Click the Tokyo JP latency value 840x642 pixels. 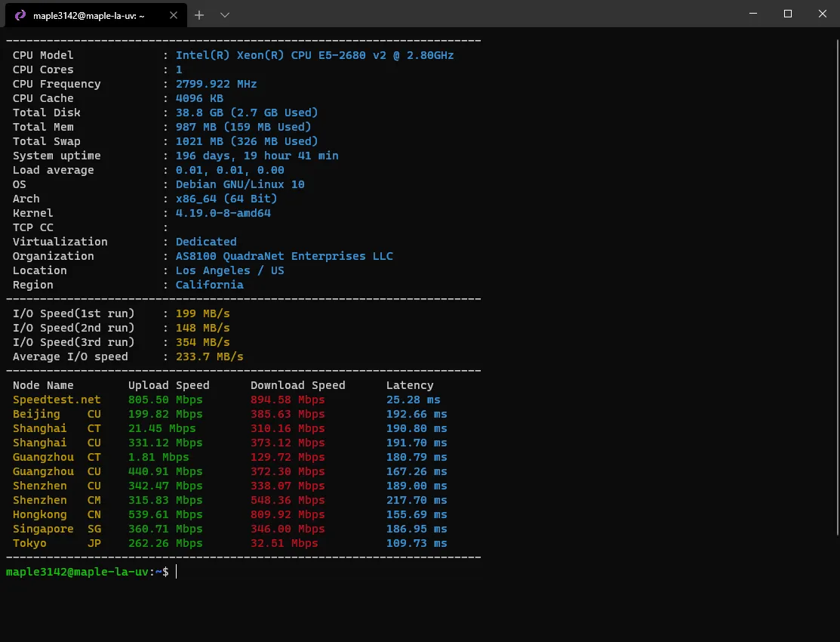point(414,543)
